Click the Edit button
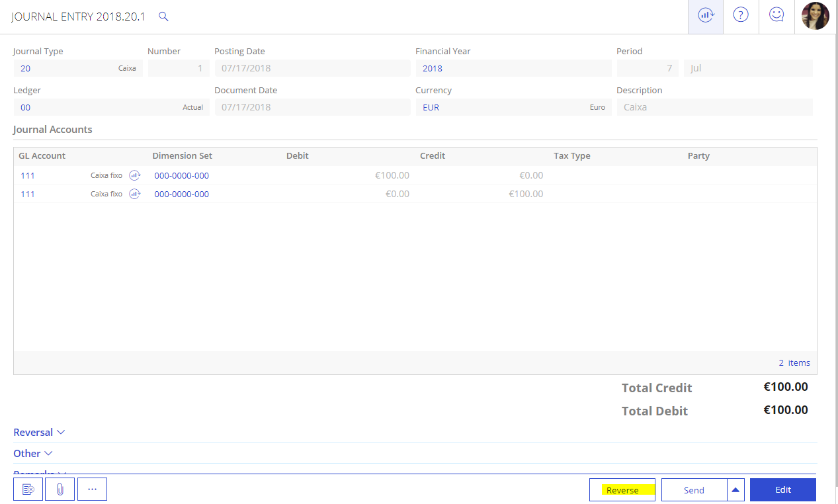Image resolution: width=838 pixels, height=504 pixels. coord(783,490)
